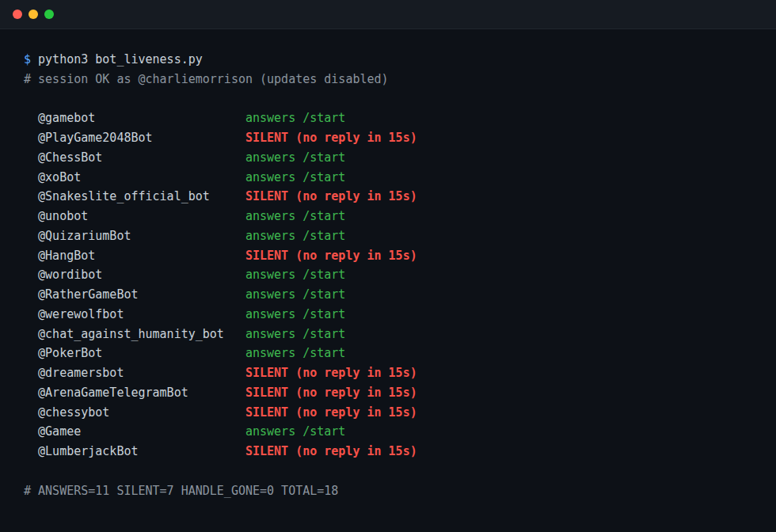
Task: Click the answers /start status for @wordibot
Action: pos(295,275)
